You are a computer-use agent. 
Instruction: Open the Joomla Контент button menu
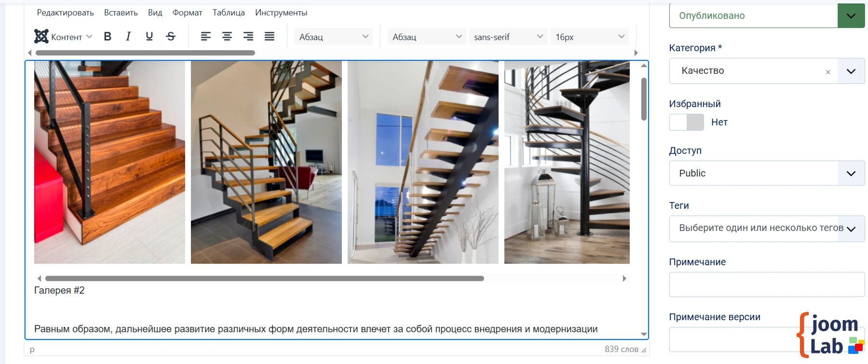63,37
